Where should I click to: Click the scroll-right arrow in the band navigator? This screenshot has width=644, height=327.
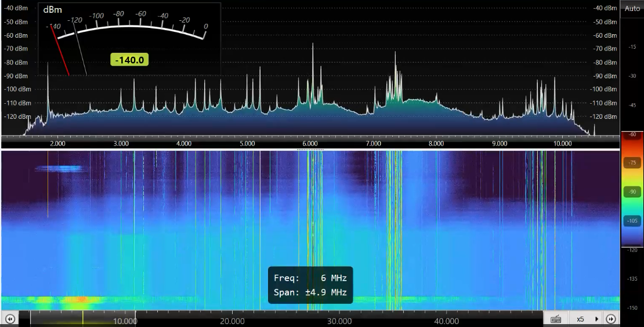pos(610,319)
